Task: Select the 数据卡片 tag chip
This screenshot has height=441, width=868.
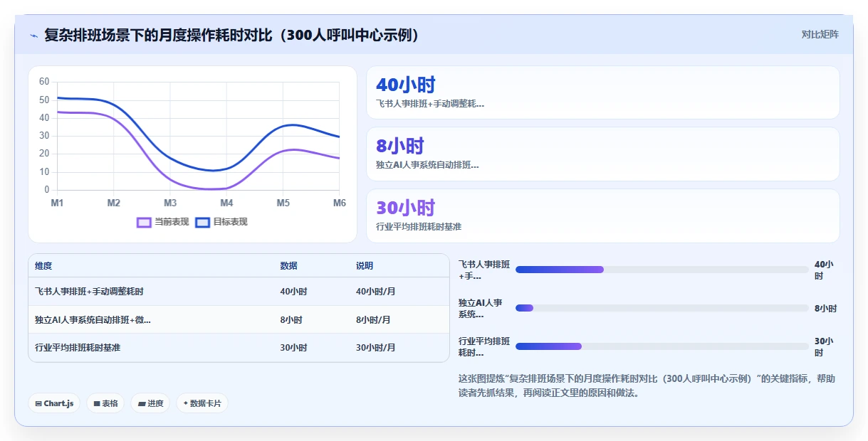Action: pos(202,403)
